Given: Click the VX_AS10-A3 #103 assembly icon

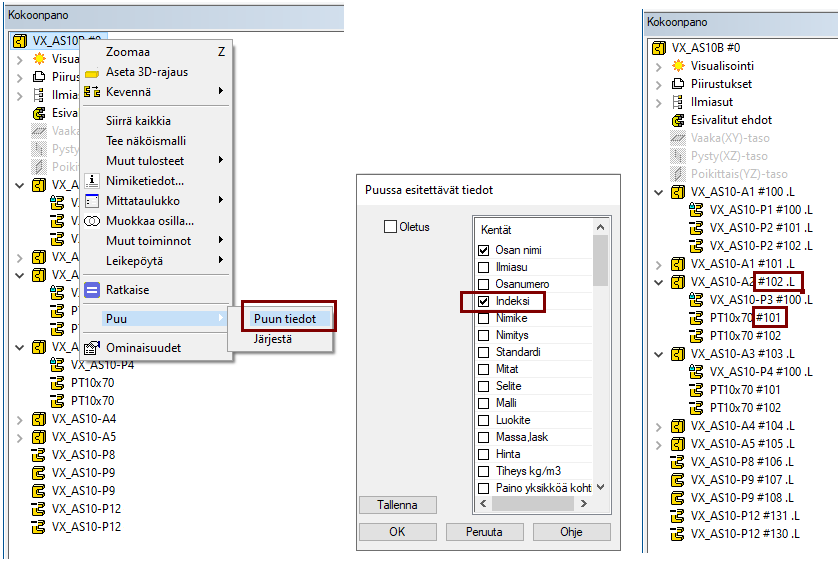Looking at the screenshot, I should 678,354.
